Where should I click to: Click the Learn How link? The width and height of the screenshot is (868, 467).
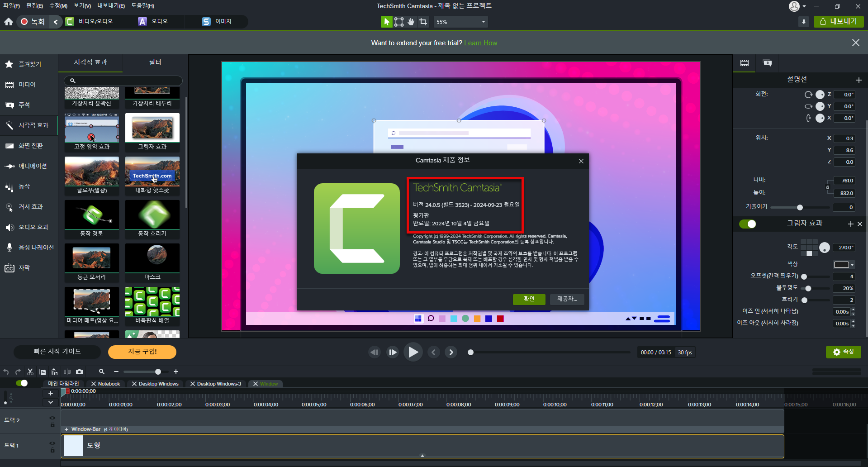(x=480, y=43)
